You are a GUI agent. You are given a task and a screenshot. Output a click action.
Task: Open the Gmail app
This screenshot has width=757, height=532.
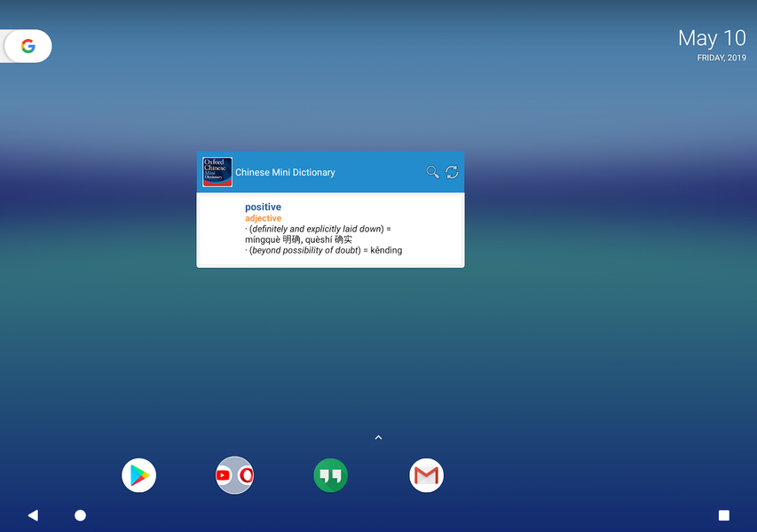pyautogui.click(x=426, y=476)
